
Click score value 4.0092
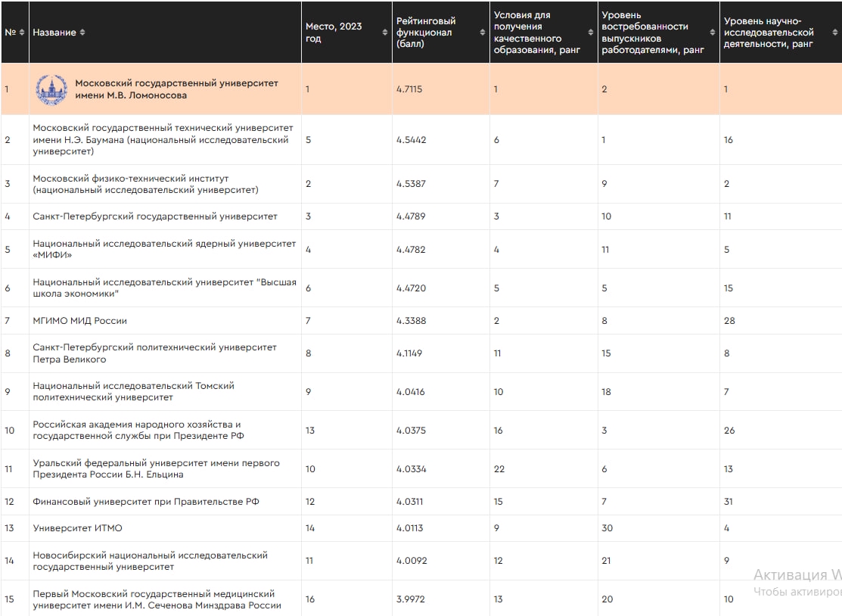(412, 561)
